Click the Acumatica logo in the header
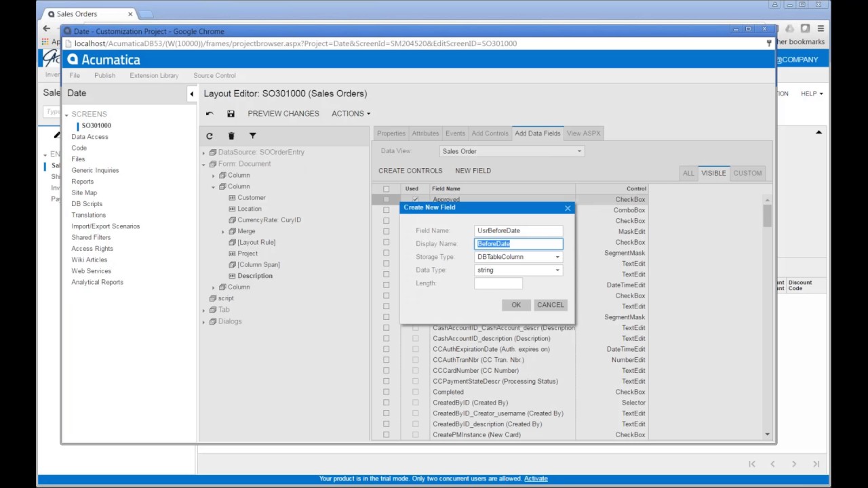This screenshot has height=488, width=868. point(104,60)
